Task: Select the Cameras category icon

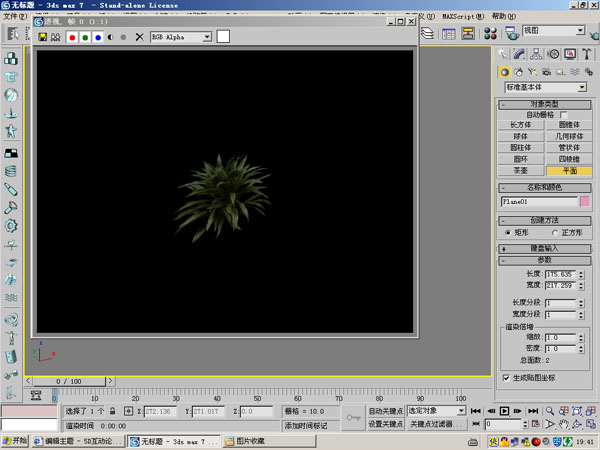Action: click(546, 72)
